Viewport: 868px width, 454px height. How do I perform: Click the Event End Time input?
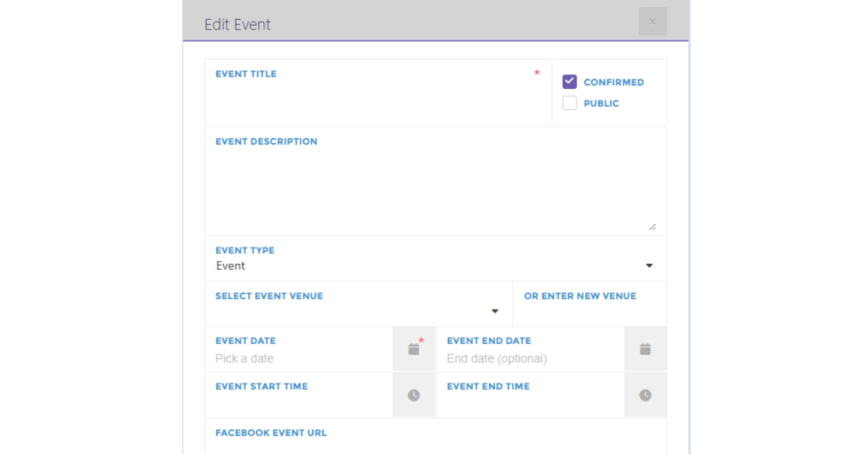(530, 395)
